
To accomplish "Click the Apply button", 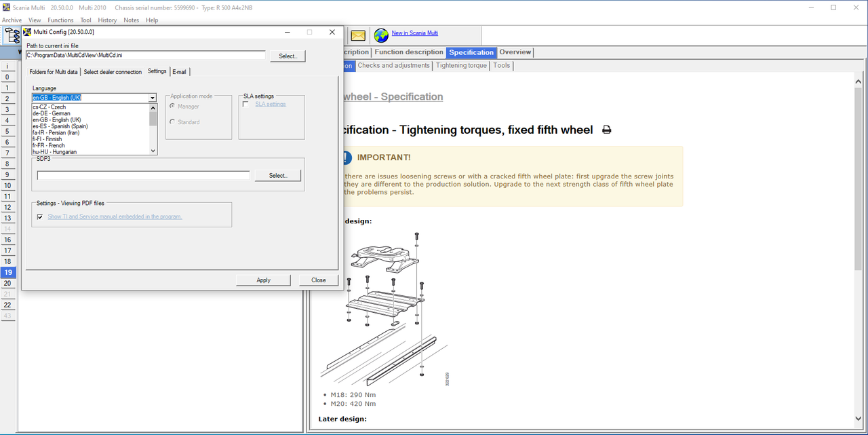I will [264, 280].
